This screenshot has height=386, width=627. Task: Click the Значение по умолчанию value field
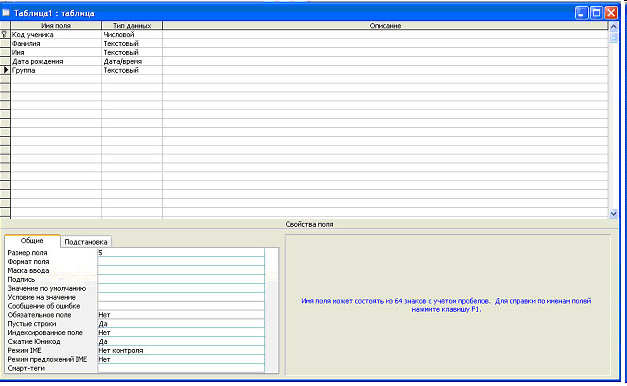click(181, 288)
